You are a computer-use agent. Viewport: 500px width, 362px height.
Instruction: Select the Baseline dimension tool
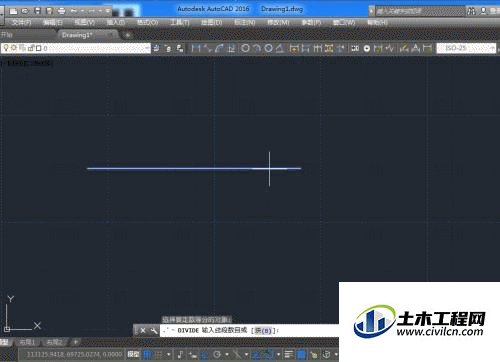[x=306, y=48]
